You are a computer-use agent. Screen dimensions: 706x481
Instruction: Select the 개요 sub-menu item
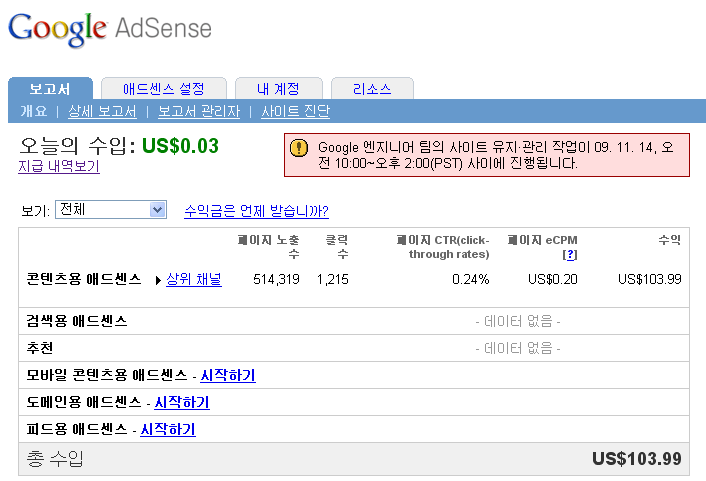[34, 111]
